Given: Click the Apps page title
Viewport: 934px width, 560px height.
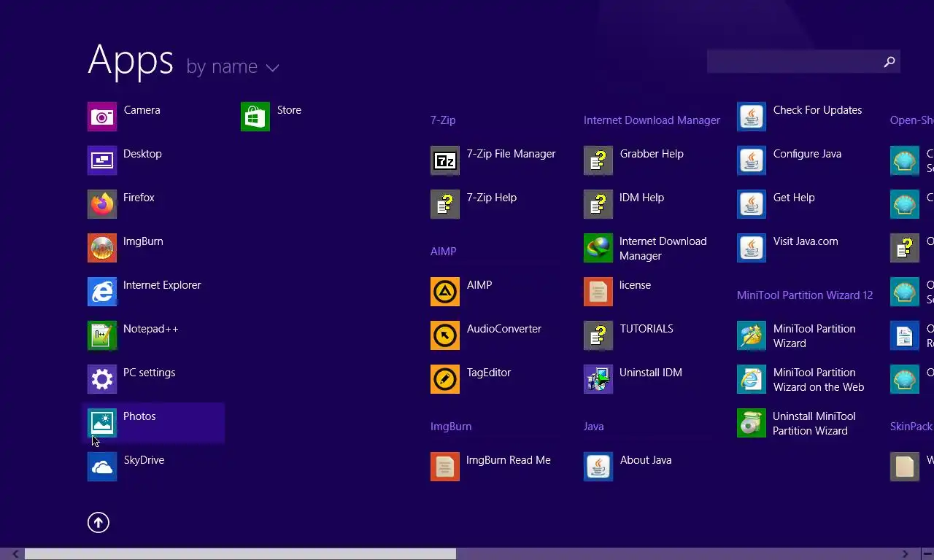Looking at the screenshot, I should [x=131, y=60].
